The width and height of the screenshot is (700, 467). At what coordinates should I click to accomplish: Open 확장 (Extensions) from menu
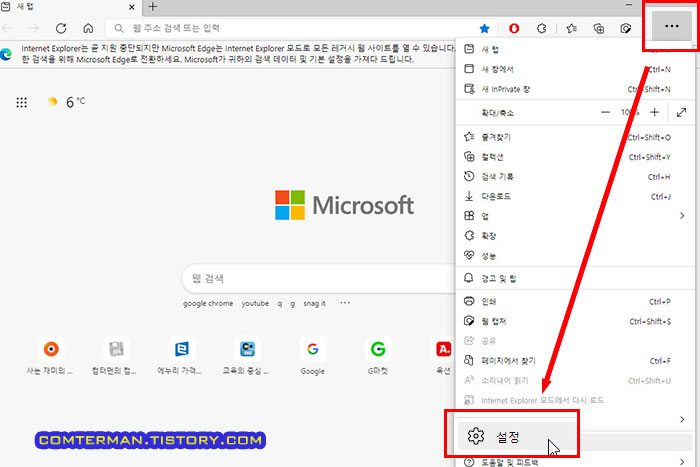[x=575, y=236]
